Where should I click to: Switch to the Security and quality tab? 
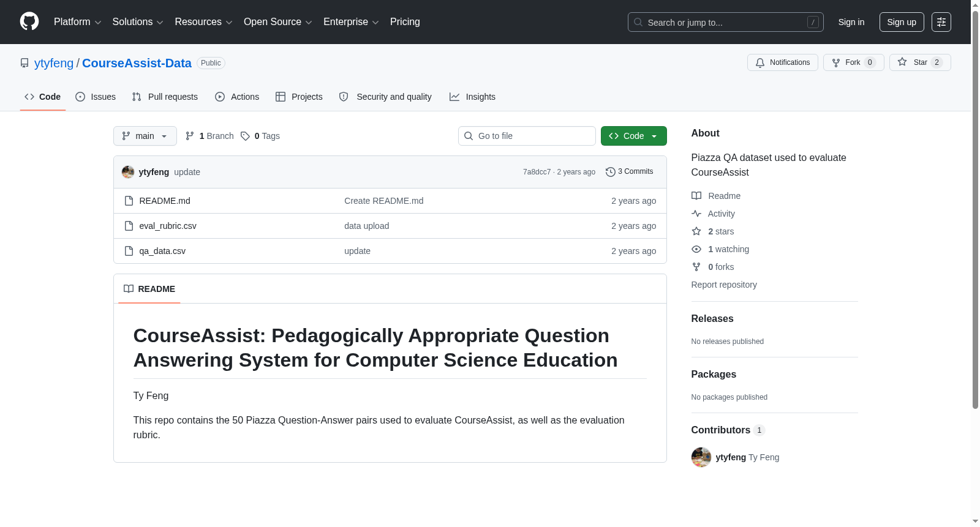click(385, 97)
